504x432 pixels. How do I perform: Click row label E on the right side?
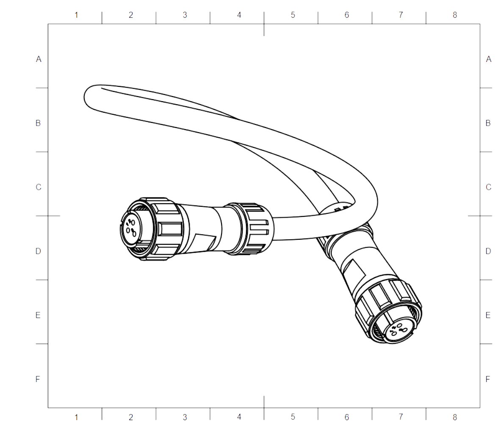coord(487,314)
